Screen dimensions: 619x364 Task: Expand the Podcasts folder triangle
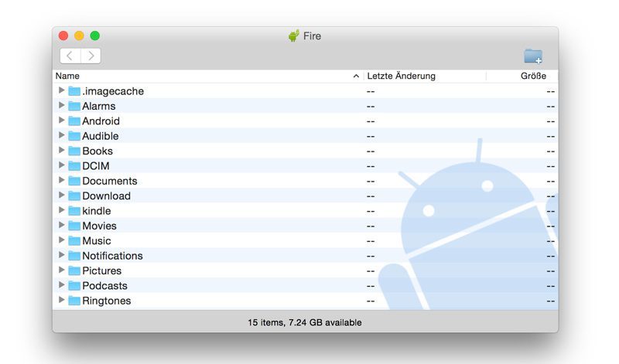[61, 285]
